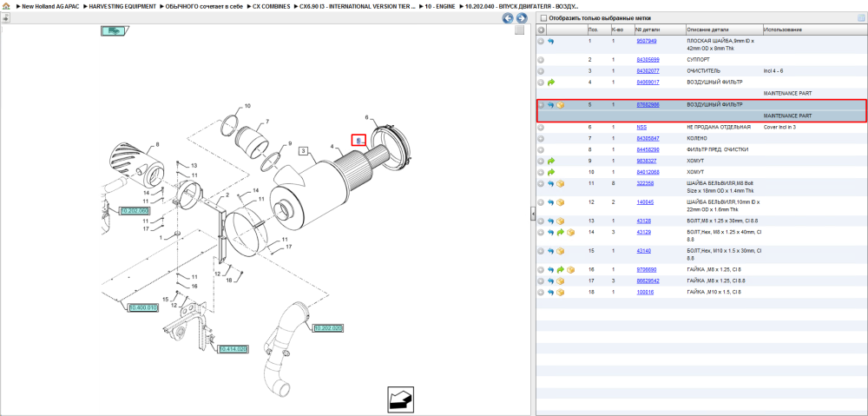Screen dimensions: 868x416
Task: Click the box icon for part 43140
Action: pos(560,251)
